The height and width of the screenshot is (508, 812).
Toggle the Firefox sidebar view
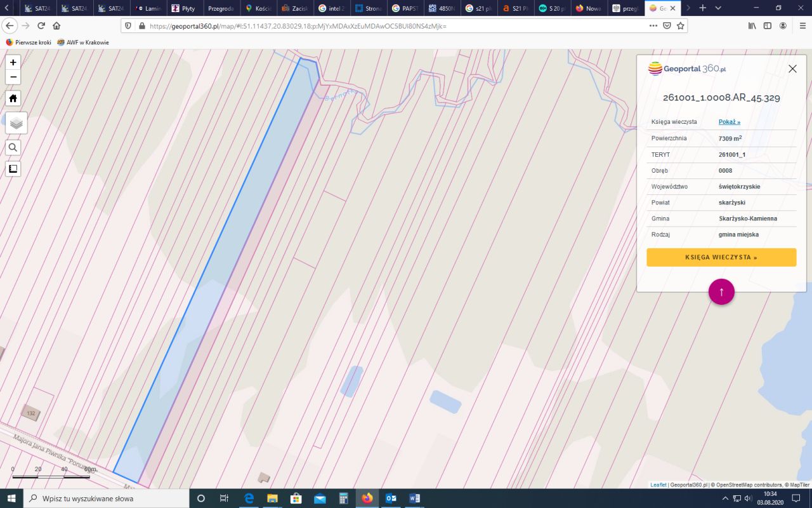coord(768,26)
